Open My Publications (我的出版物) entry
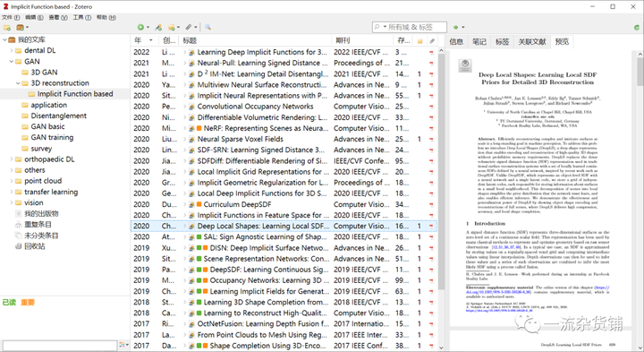The image size is (644, 352). [x=41, y=214]
